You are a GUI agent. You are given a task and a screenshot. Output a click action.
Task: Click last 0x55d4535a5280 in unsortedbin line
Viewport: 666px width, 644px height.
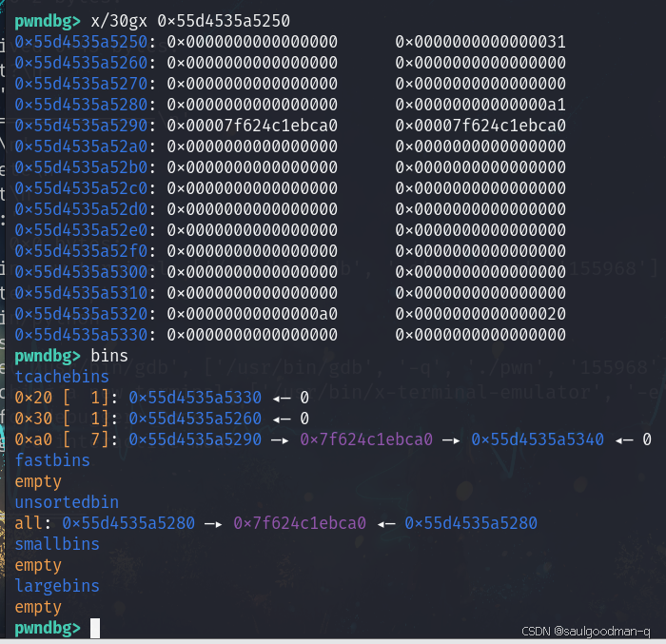pyautogui.click(x=471, y=523)
